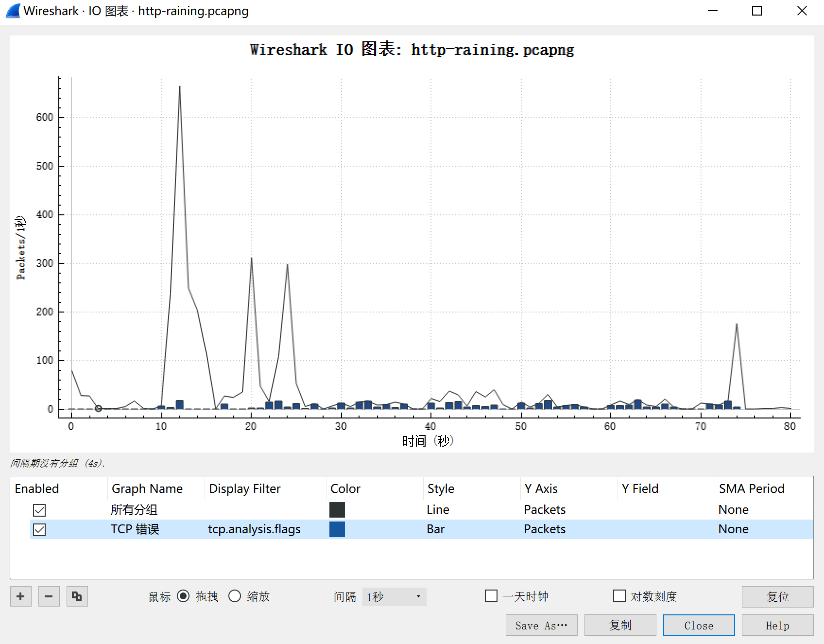Enable the 一天时钟 checkbox
This screenshot has width=824, height=644.
click(x=491, y=596)
